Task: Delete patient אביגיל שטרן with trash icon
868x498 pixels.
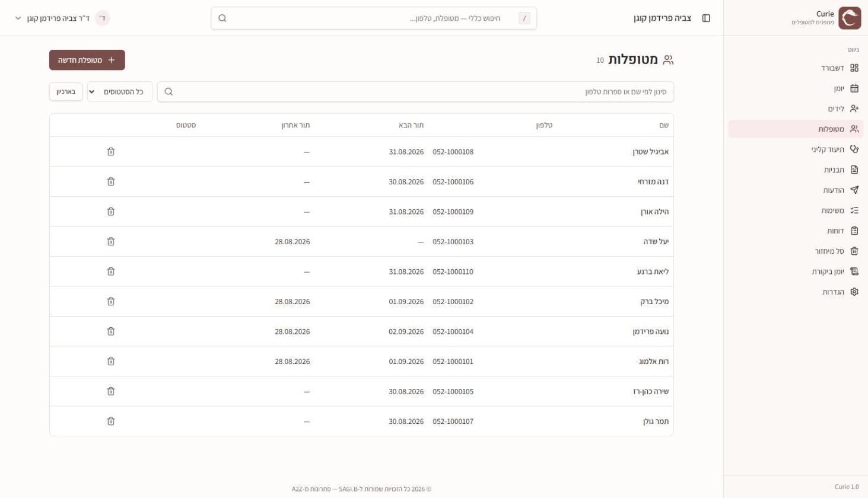Action: (111, 152)
